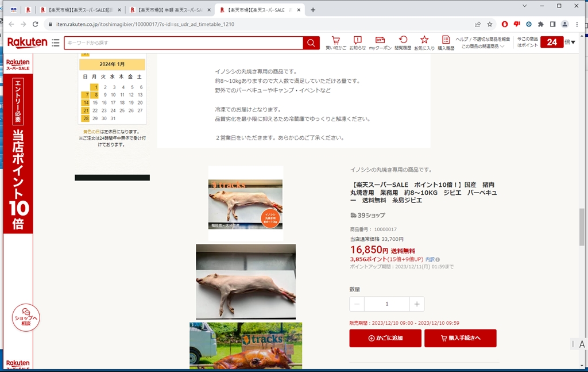588x372 pixels.
Task: Reload the Rakuten product page
Action: 35,24
